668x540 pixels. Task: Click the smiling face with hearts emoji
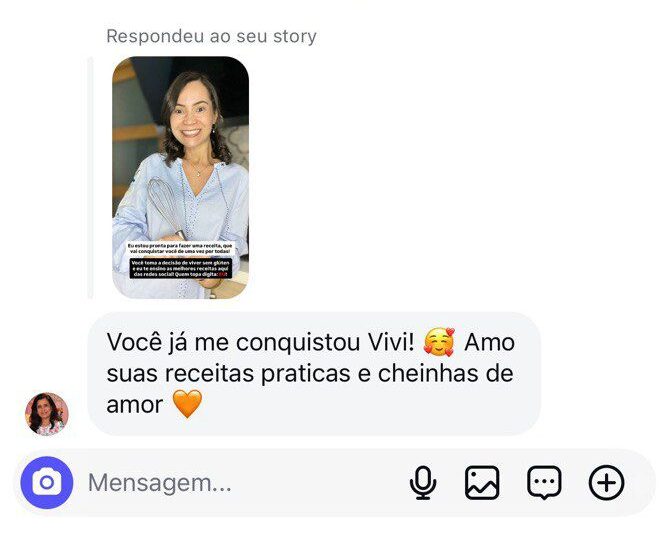coord(439,342)
